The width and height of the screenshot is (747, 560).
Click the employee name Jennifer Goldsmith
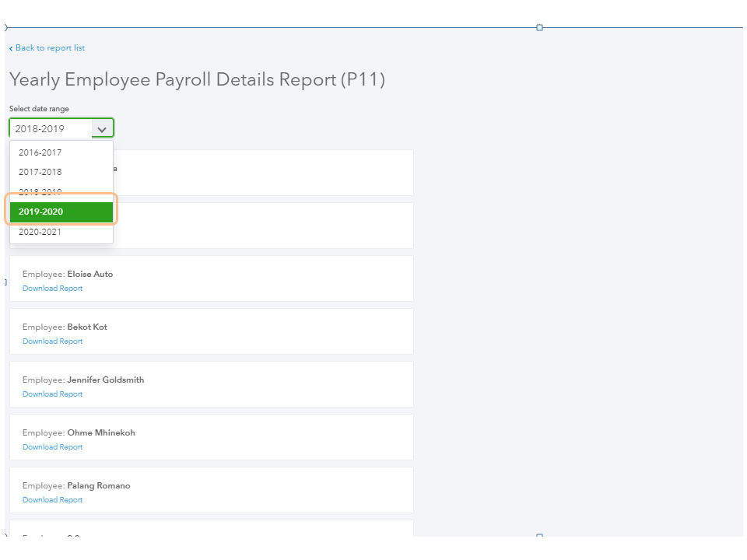tap(105, 380)
